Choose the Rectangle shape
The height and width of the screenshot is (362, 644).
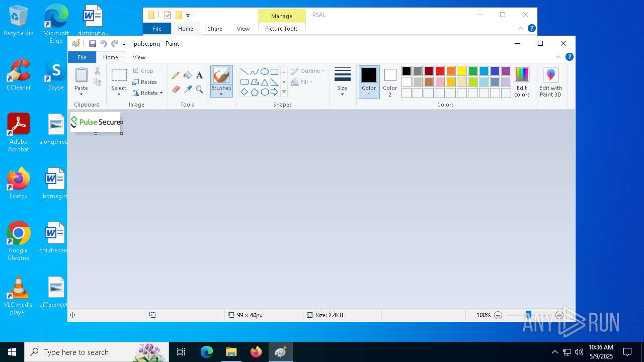[274, 71]
